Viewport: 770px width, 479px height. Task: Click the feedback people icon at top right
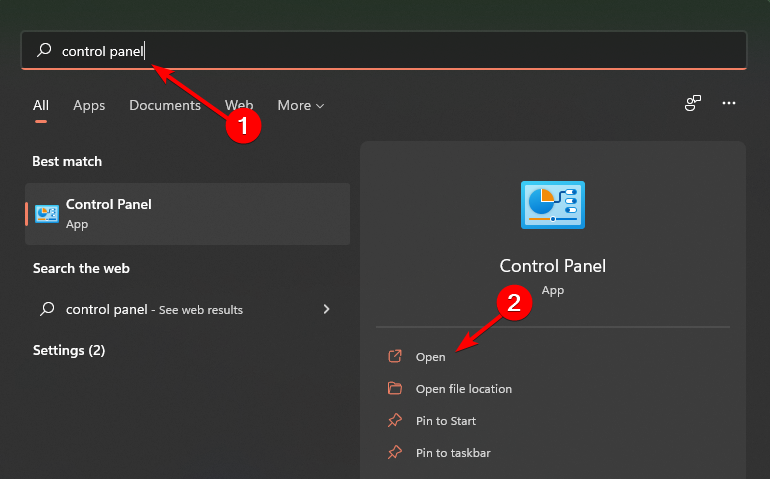click(x=693, y=103)
